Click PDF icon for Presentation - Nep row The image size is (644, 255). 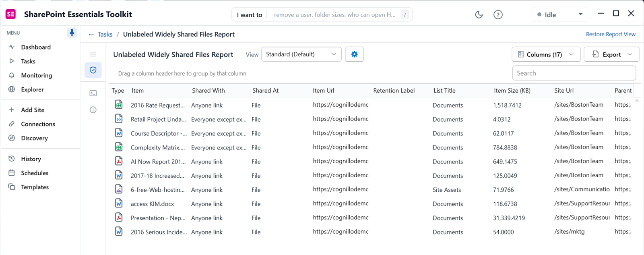(119, 218)
